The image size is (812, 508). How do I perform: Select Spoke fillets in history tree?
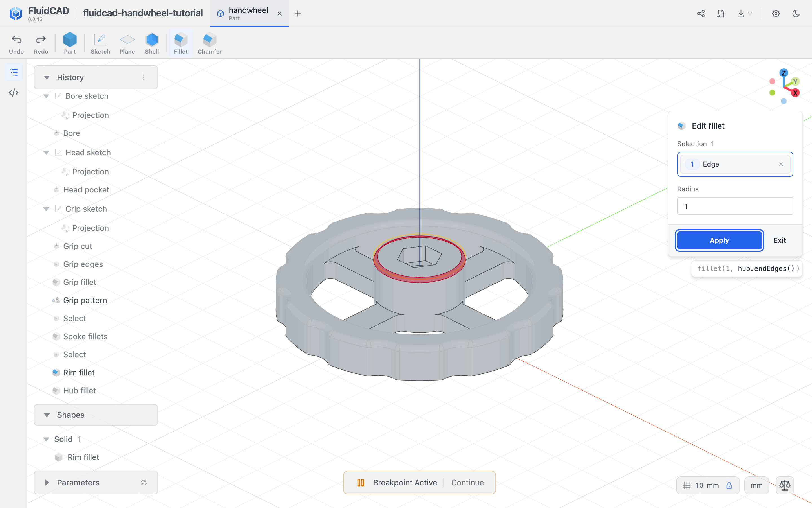pyautogui.click(x=85, y=336)
